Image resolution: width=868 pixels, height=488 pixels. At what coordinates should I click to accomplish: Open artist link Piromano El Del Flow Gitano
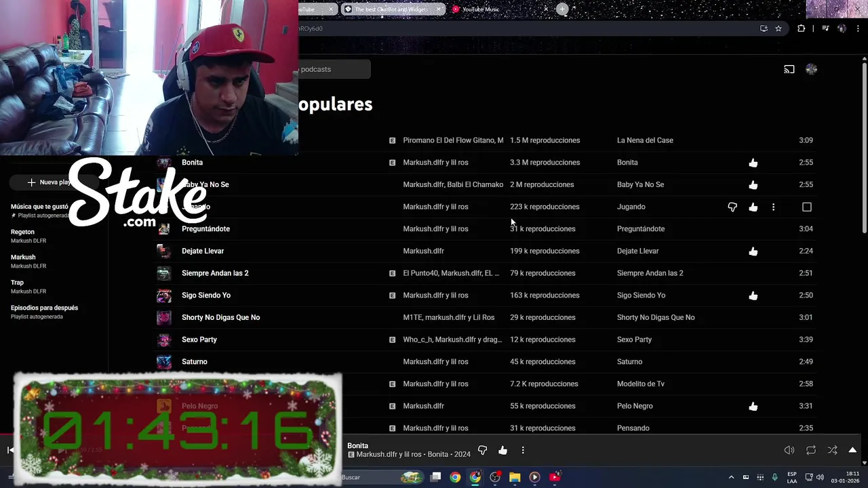coord(453,140)
